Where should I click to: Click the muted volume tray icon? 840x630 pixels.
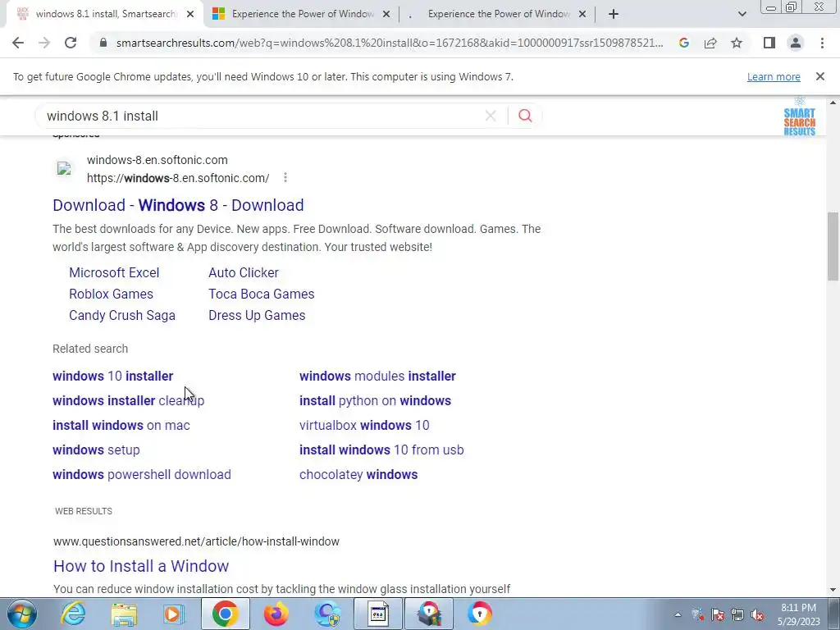pos(757,614)
